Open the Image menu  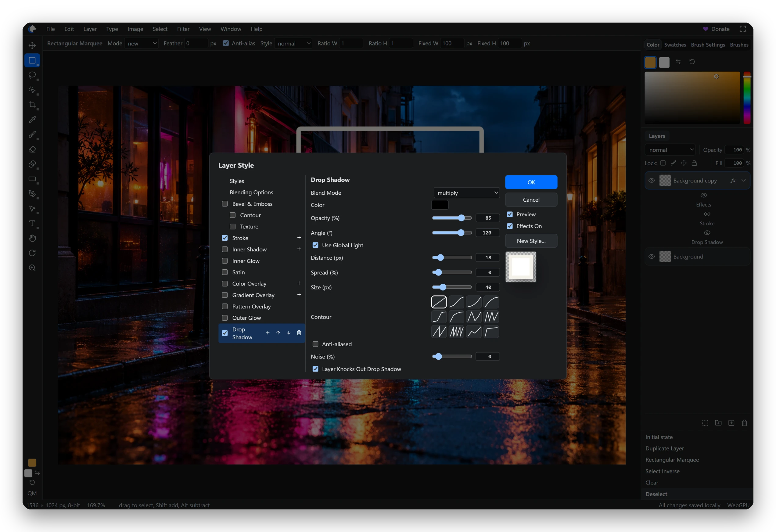135,29
